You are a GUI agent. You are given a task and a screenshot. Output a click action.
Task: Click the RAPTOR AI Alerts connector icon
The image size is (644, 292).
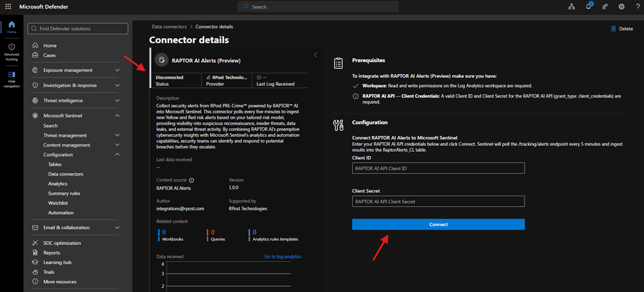pos(161,60)
